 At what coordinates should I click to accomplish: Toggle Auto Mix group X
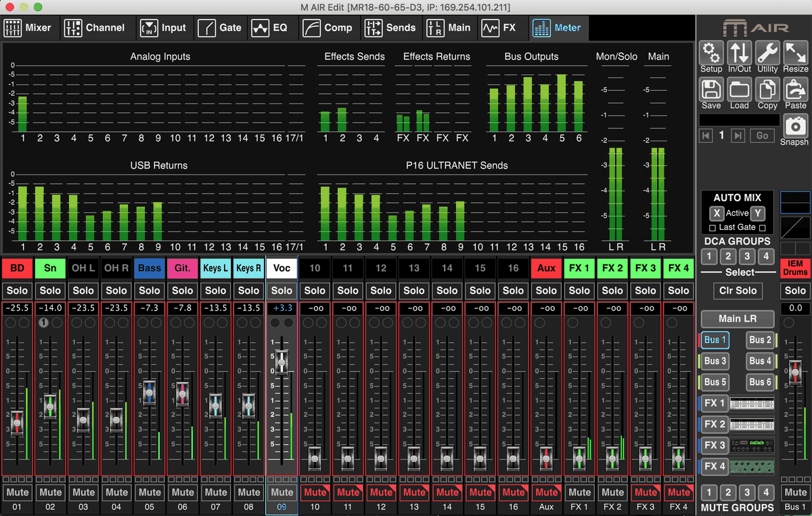pos(717,213)
